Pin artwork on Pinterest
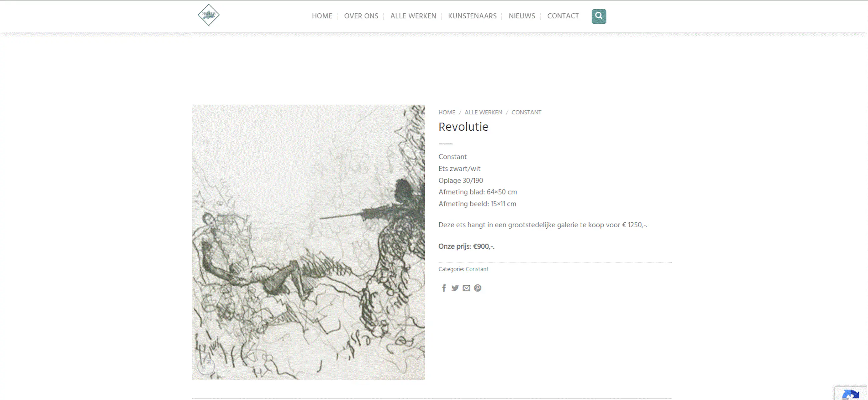 [x=477, y=288]
